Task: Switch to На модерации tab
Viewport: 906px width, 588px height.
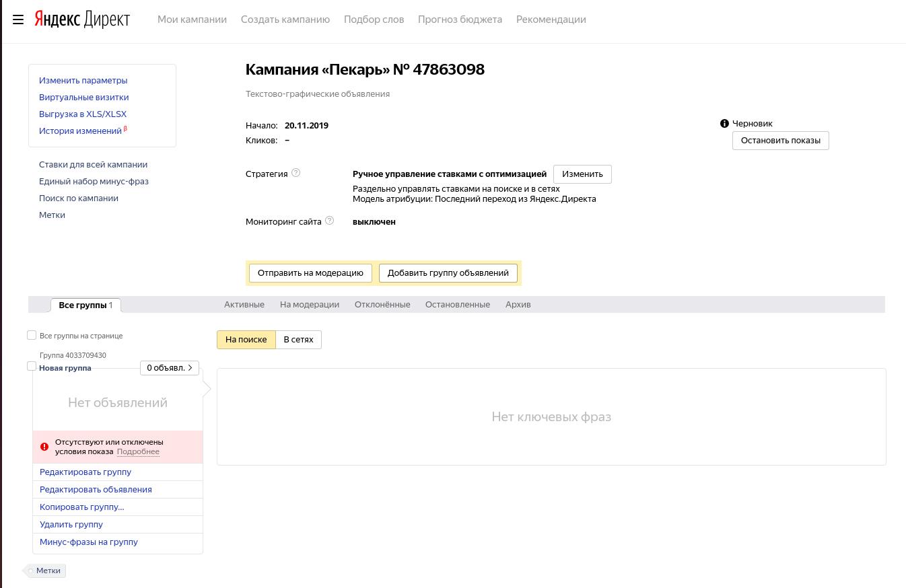Action: click(x=310, y=305)
